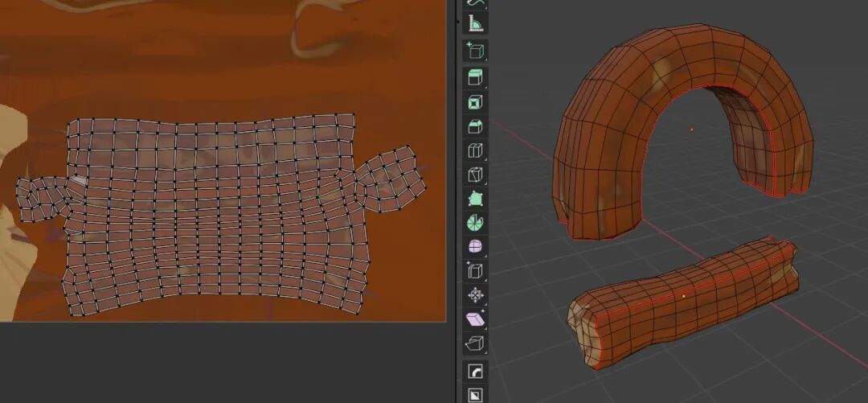This screenshot has width=868, height=403.
Task: Choose the Bevel tool
Action: pyautogui.click(x=476, y=126)
